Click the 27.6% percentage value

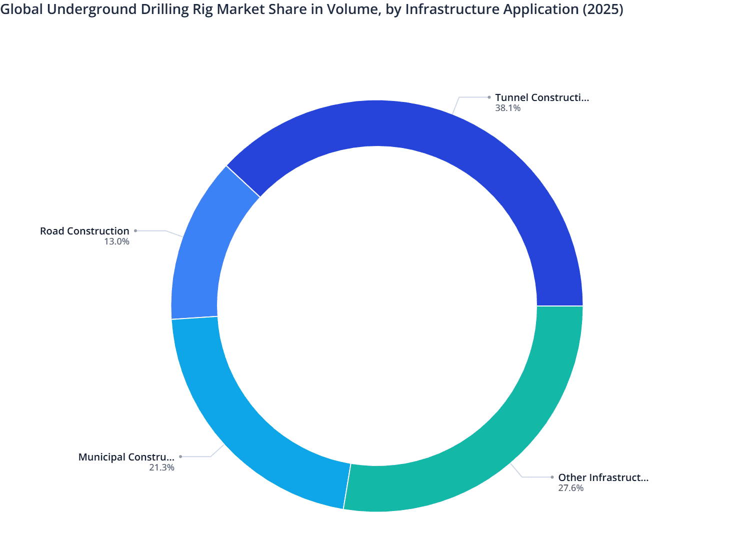(570, 488)
